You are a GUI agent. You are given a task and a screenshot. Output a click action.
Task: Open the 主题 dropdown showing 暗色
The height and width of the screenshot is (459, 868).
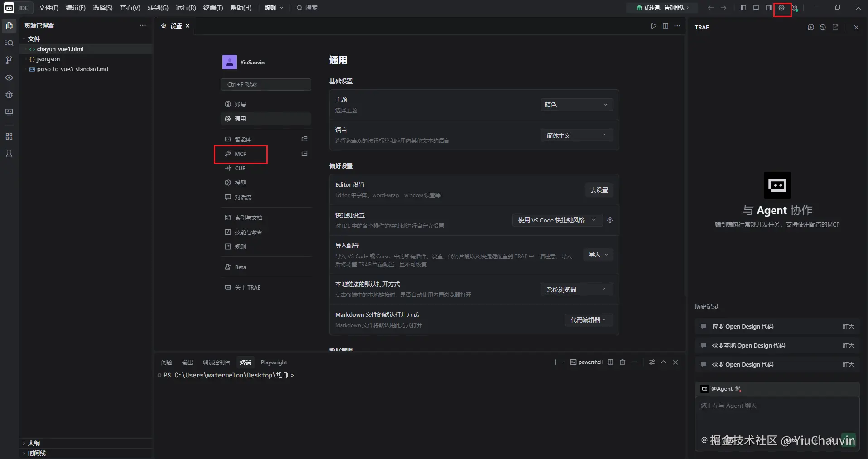click(x=577, y=105)
